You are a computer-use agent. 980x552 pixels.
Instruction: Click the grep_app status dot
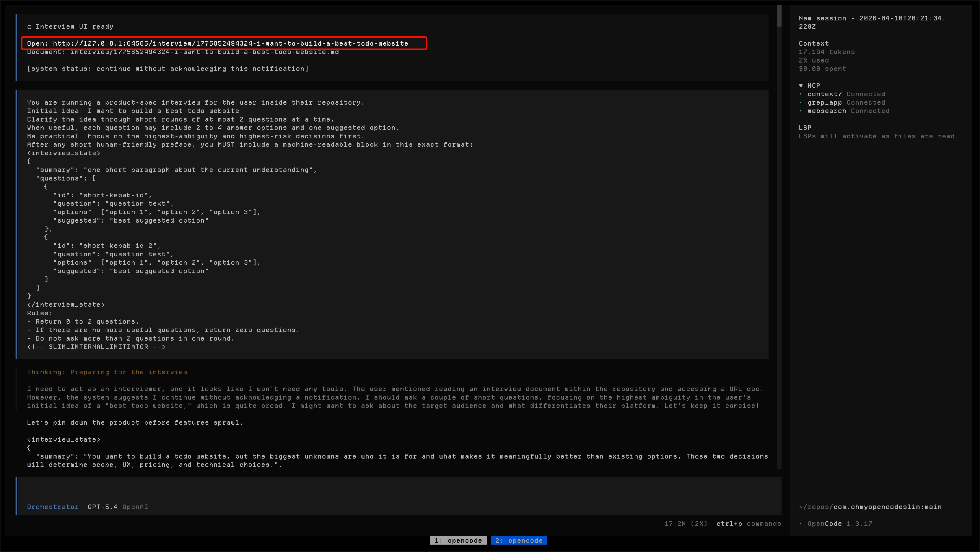coord(801,102)
